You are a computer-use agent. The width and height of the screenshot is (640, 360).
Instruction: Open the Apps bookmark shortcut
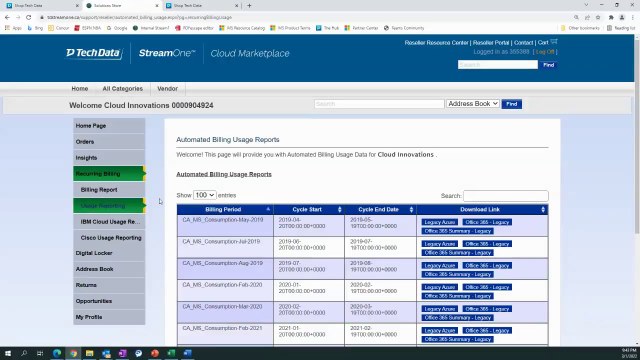click(x=13, y=28)
